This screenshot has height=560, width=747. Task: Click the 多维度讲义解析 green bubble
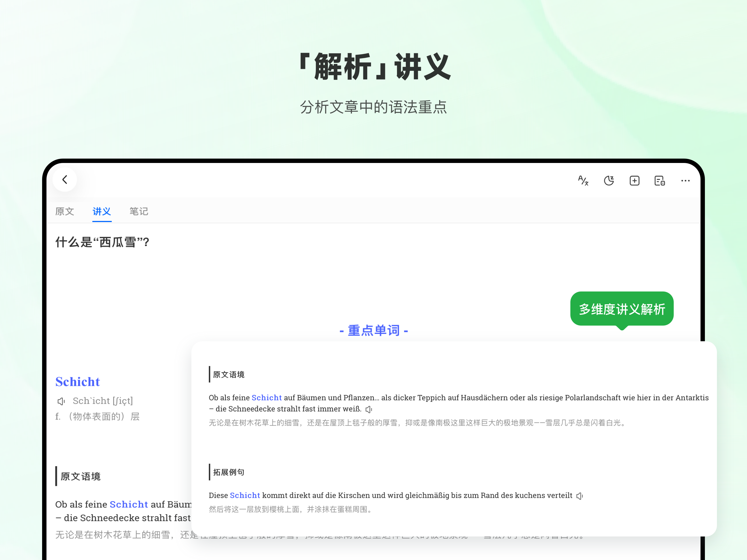point(622,309)
